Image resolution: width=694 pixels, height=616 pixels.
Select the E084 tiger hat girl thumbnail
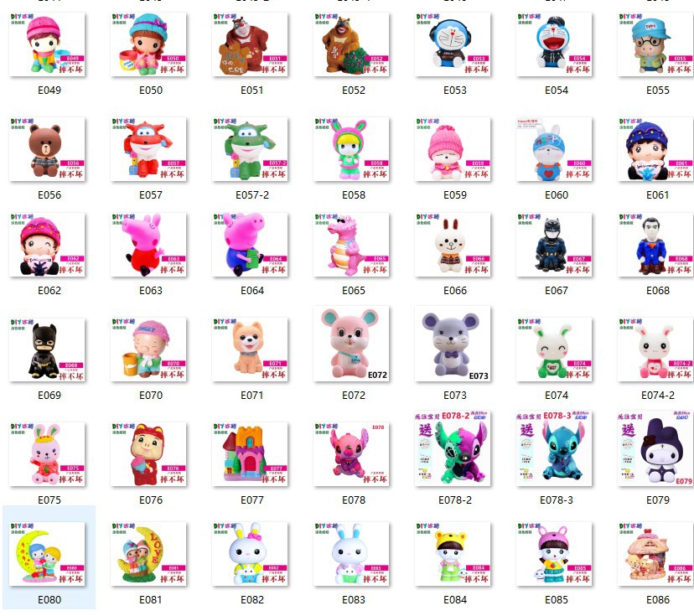(x=453, y=554)
